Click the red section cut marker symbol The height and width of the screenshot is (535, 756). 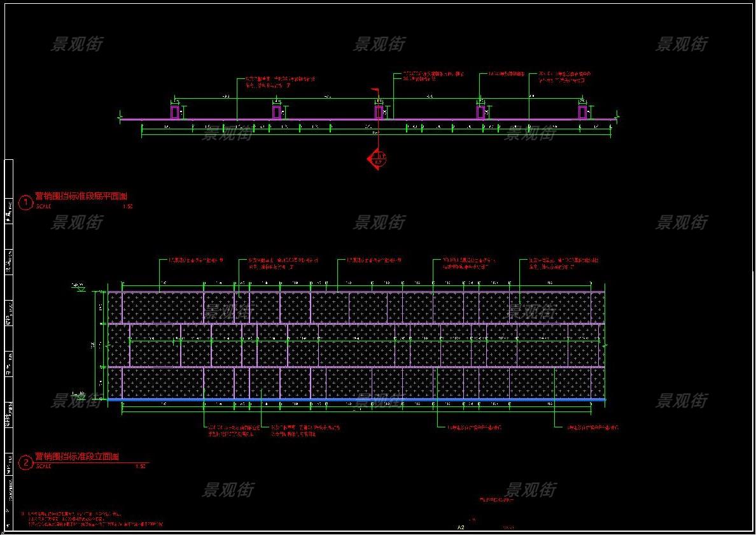(377, 160)
